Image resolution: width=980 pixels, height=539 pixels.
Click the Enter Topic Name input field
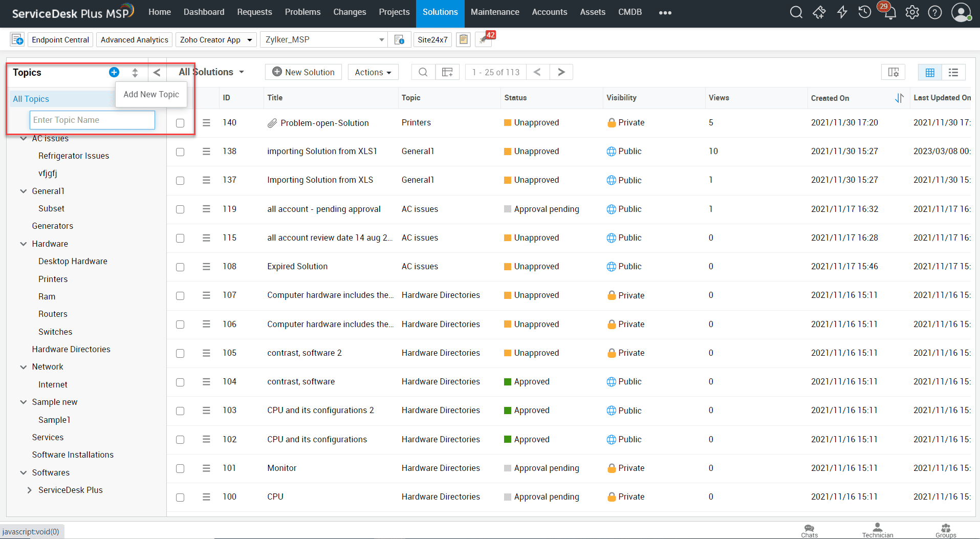pos(92,120)
